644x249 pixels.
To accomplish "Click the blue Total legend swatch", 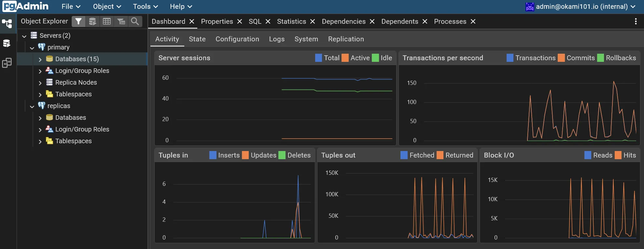I will coord(318,58).
